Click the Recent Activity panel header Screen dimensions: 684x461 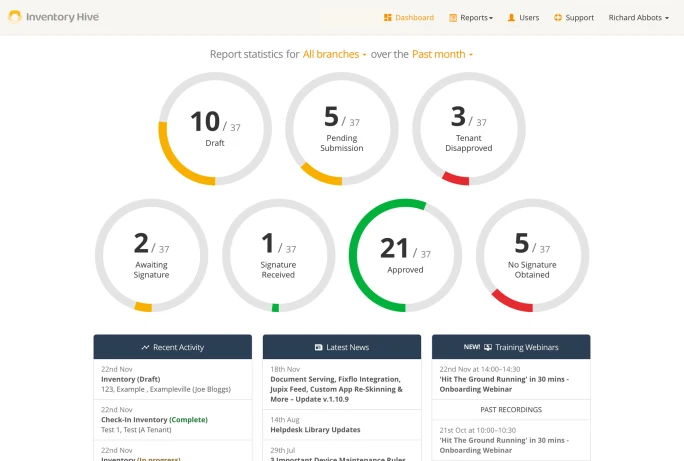click(x=173, y=347)
